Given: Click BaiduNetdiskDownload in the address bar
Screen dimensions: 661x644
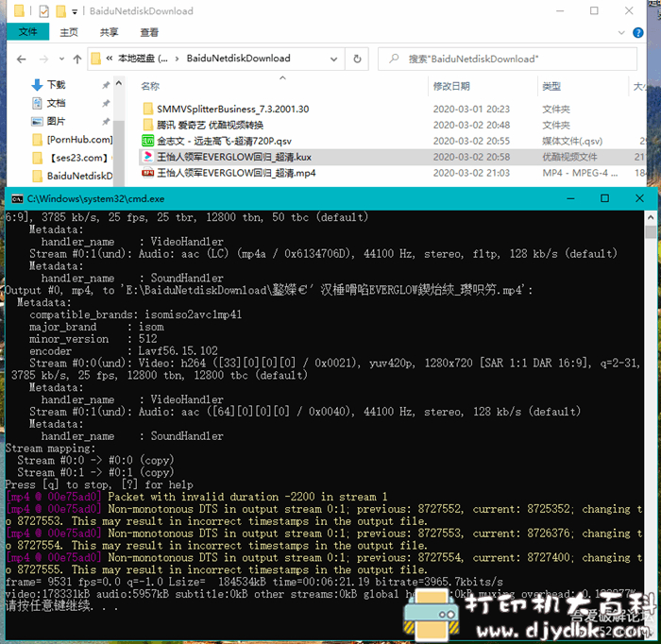Looking at the screenshot, I should [238, 59].
